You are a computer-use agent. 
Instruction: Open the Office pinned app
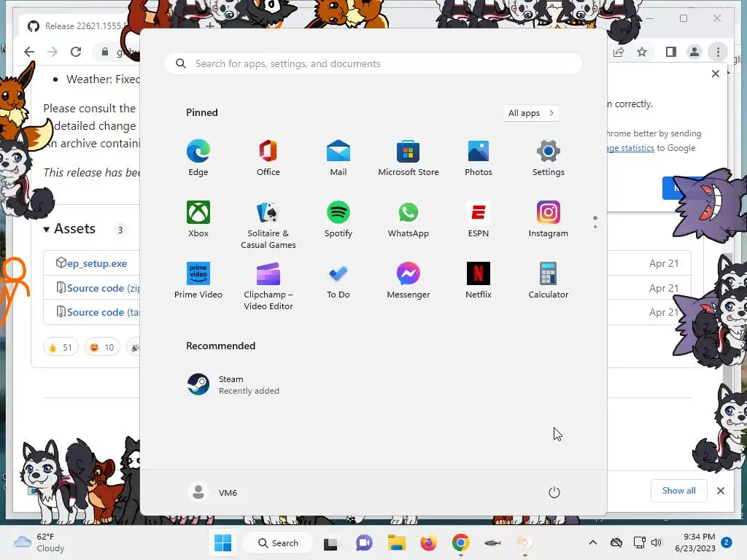click(x=268, y=158)
